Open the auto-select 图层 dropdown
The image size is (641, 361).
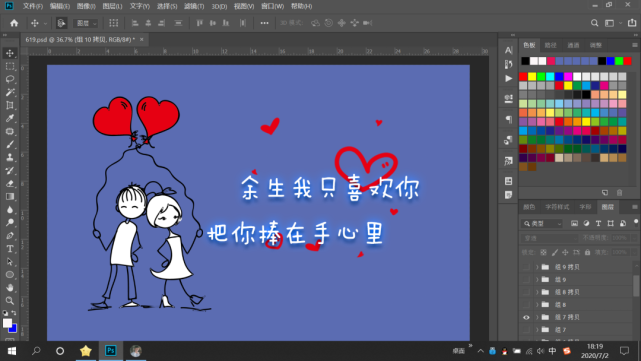(x=86, y=23)
